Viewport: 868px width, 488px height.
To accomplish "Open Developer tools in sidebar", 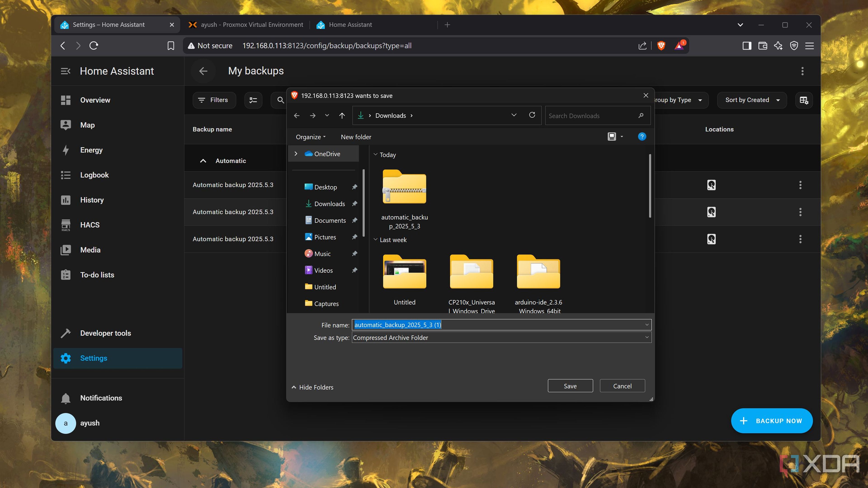I will tap(118, 333).
